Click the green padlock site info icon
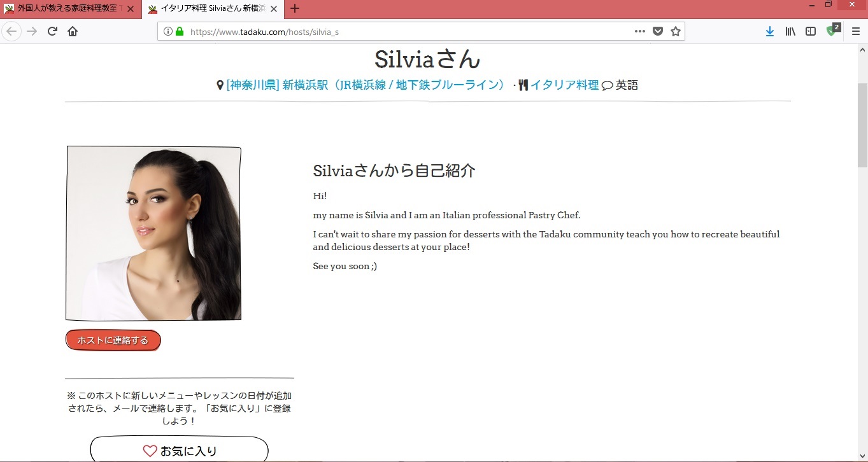The height and width of the screenshot is (462, 868). [180, 31]
